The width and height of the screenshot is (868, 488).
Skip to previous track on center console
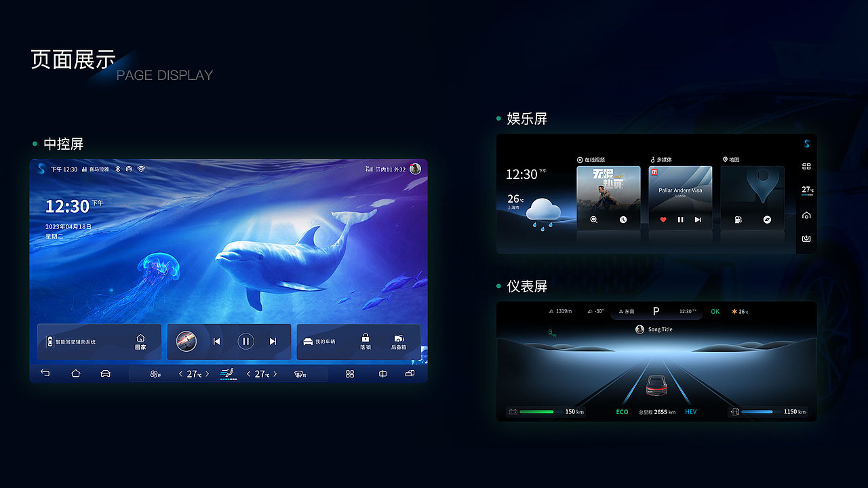pyautogui.click(x=217, y=342)
